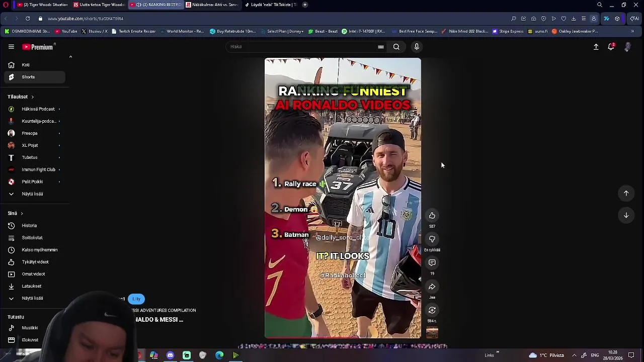Open Immun Fight Club channel
The image size is (644, 362).
pyautogui.click(x=35, y=169)
